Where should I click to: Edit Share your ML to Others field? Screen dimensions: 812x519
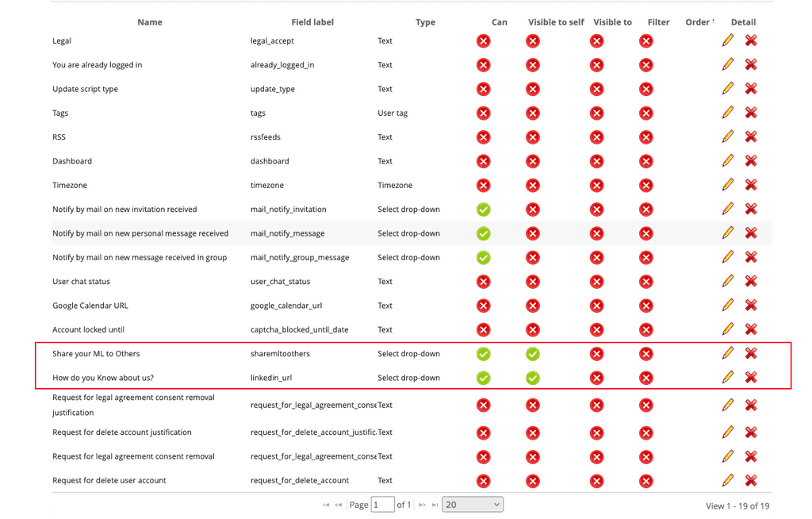(x=728, y=353)
